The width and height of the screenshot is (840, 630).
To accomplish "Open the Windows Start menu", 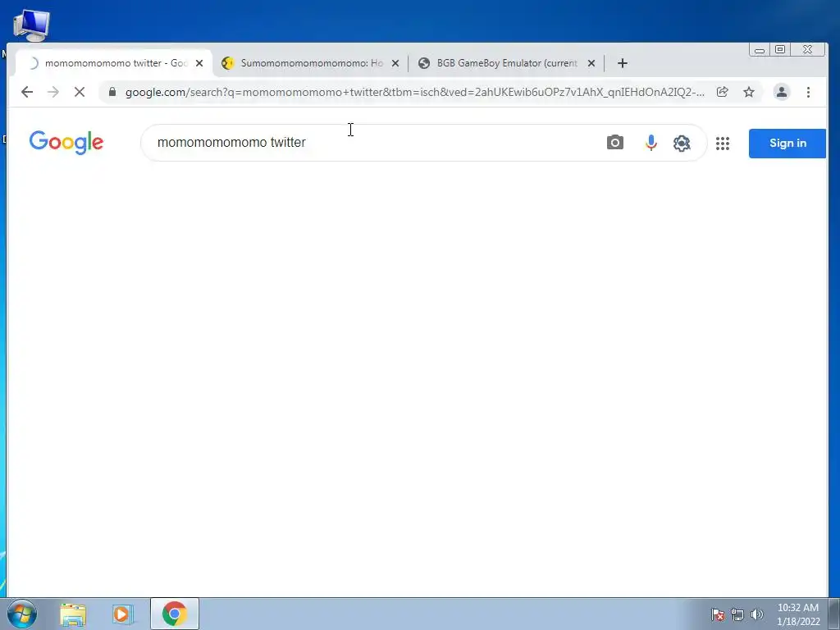I will click(22, 614).
